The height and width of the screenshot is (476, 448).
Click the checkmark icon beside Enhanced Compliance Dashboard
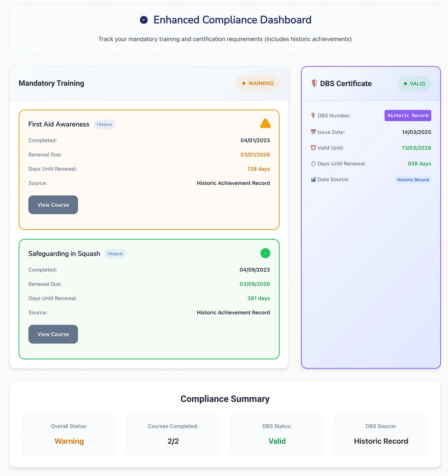[x=144, y=20]
